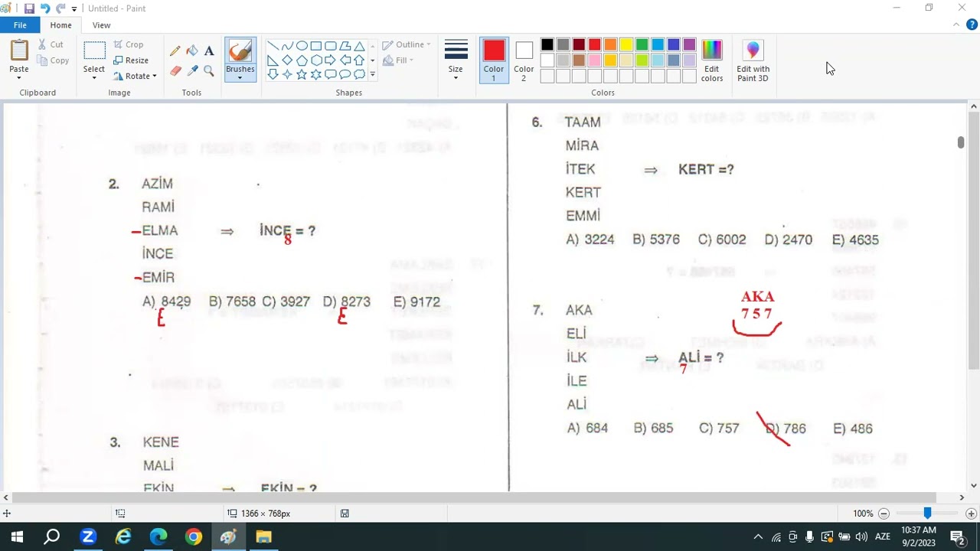Open taskbar Search
Image resolution: width=980 pixels, height=551 pixels.
52,536
